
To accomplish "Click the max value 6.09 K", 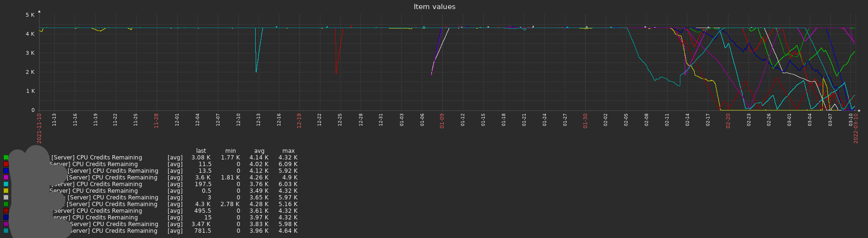I will coord(288,164).
